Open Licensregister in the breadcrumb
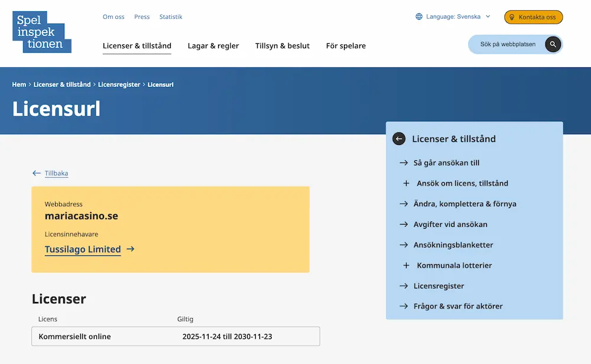 tap(119, 84)
